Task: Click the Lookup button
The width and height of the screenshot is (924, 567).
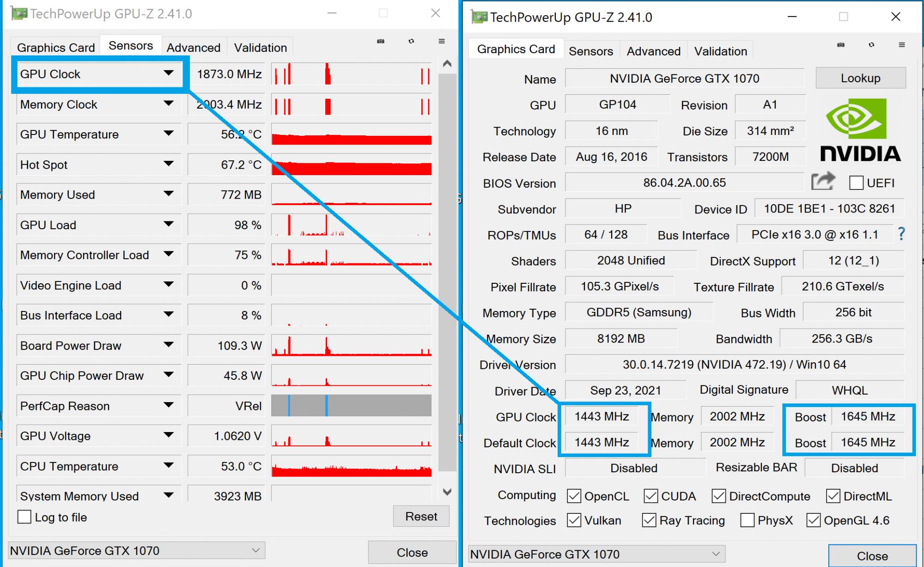Action: click(x=861, y=78)
